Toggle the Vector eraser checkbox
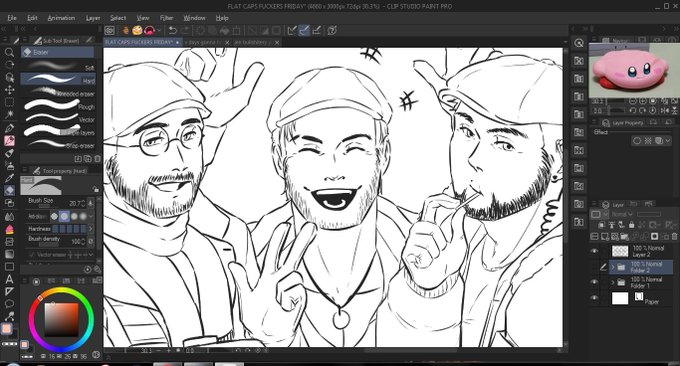The width and height of the screenshot is (680, 366). tap(32, 255)
